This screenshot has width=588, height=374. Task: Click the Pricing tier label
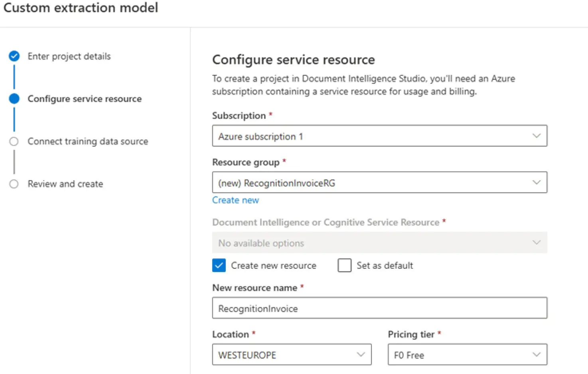[x=411, y=335]
